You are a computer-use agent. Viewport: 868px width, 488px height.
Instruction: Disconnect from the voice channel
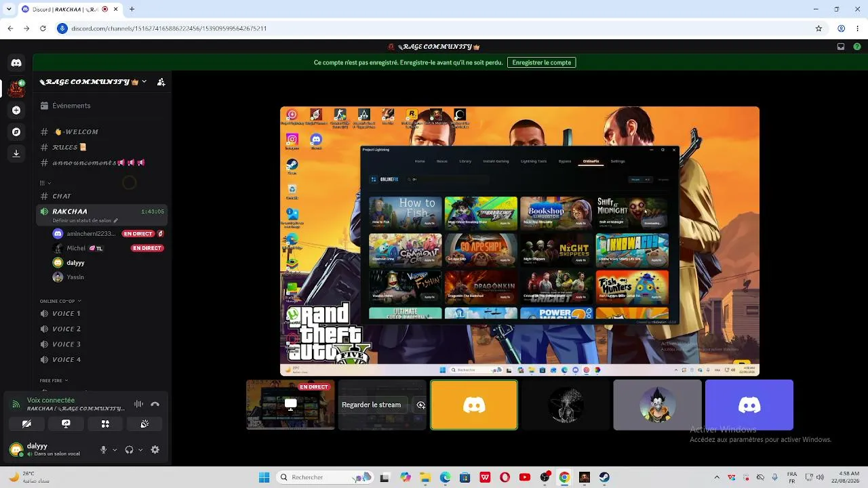tap(155, 404)
